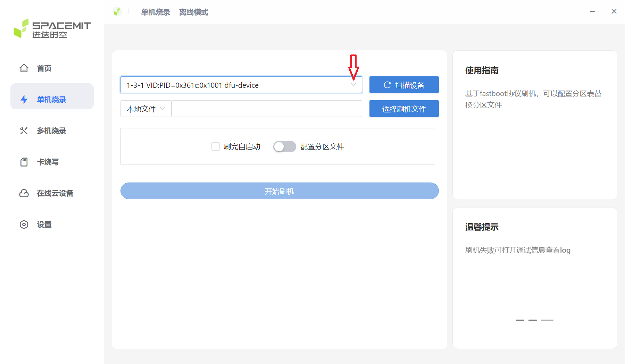625x364 pixels.
Task: Toggle the 配置分区文件 switch
Action: click(284, 146)
